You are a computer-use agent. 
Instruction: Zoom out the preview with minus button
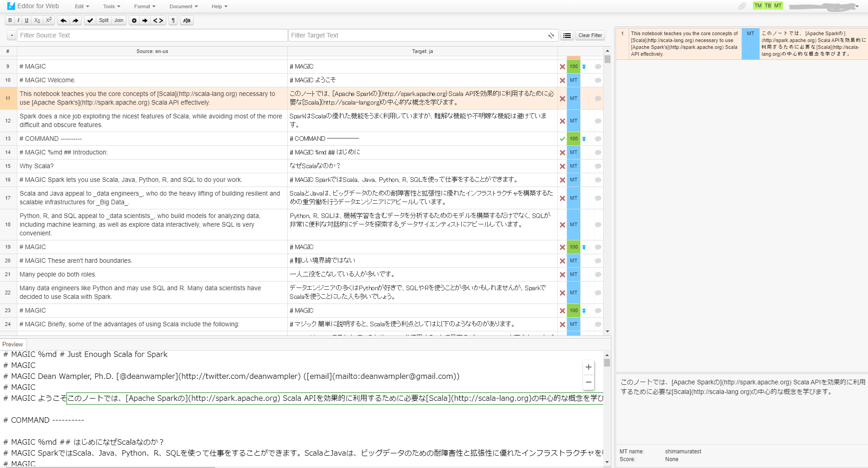coord(589,382)
